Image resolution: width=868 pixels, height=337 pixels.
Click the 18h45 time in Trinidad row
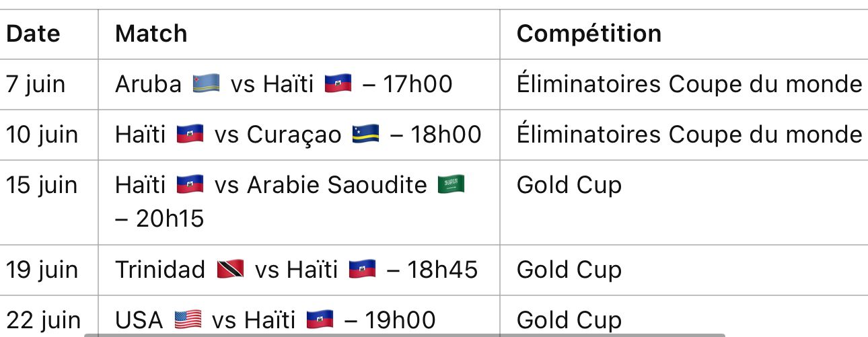[442, 270]
